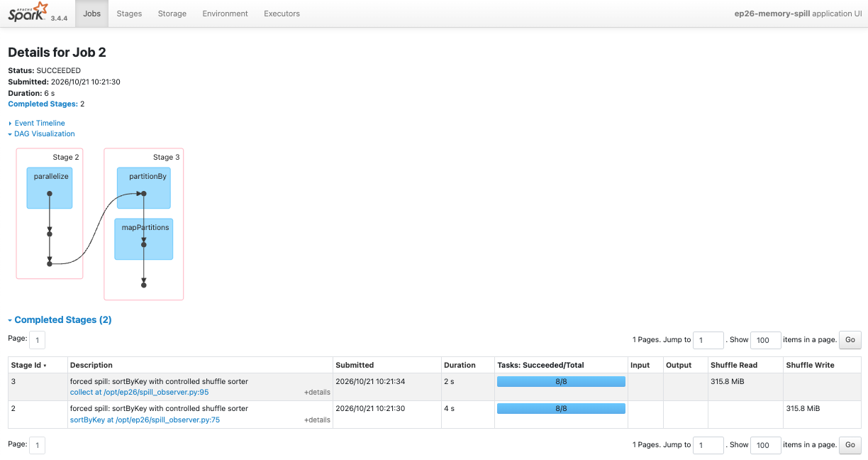
Task: Select the partitionBy node in Stage 3
Action: pos(144,188)
